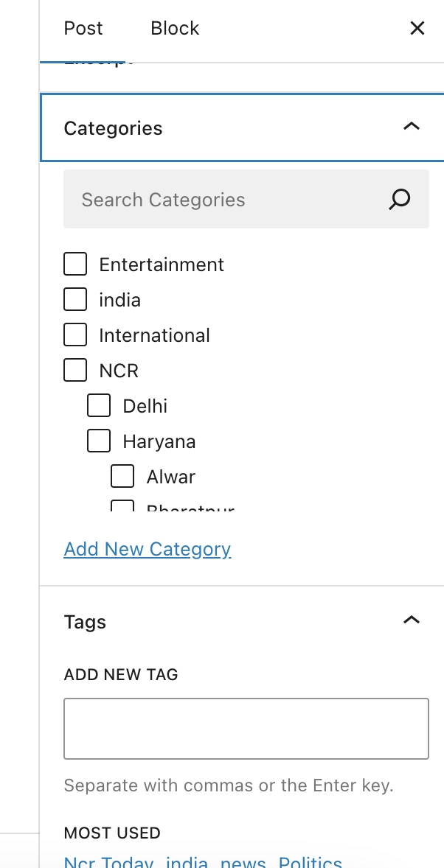This screenshot has height=868, width=444.
Task: Collapse the Tags panel chevron
Action: pos(412,620)
